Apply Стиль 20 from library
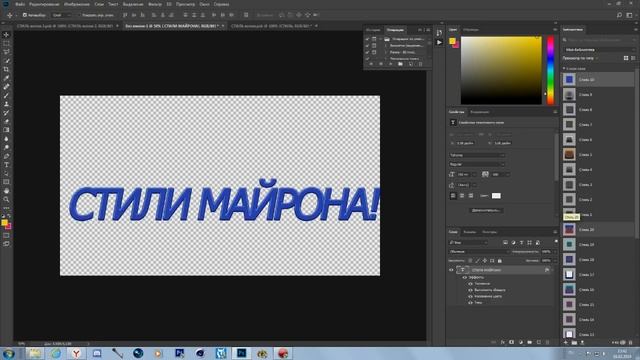The height and width of the screenshot is (360, 640). click(598, 229)
